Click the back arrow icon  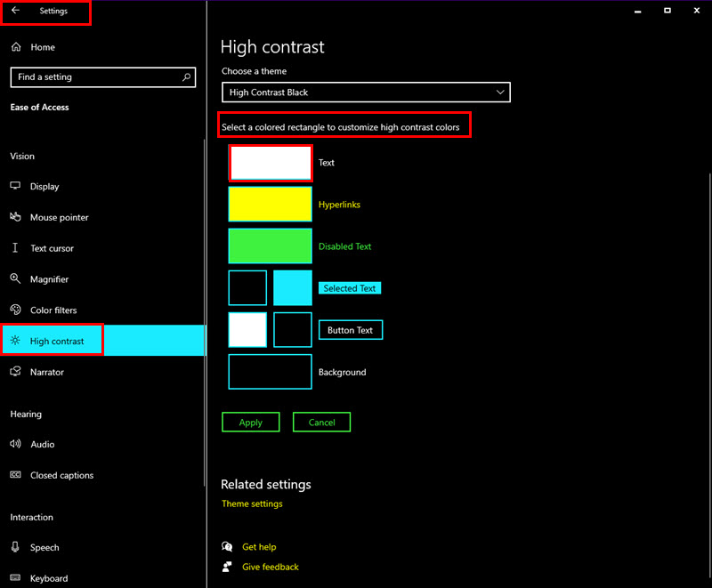tap(15, 11)
